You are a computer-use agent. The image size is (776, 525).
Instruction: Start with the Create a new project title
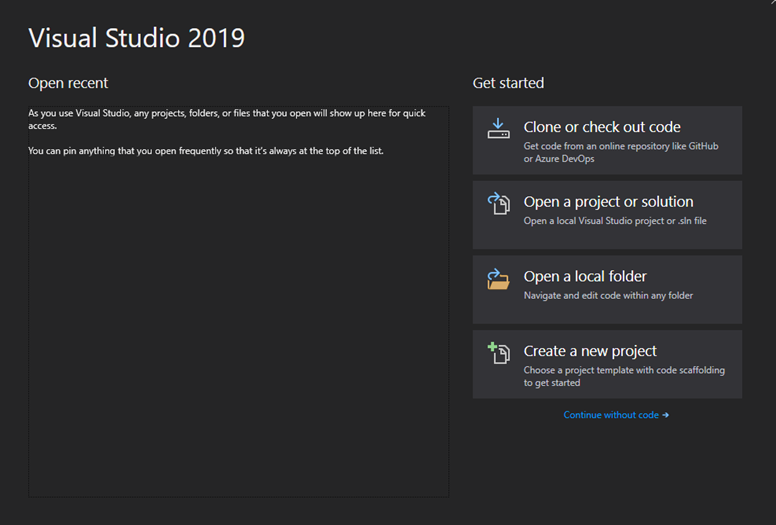pyautogui.click(x=590, y=351)
